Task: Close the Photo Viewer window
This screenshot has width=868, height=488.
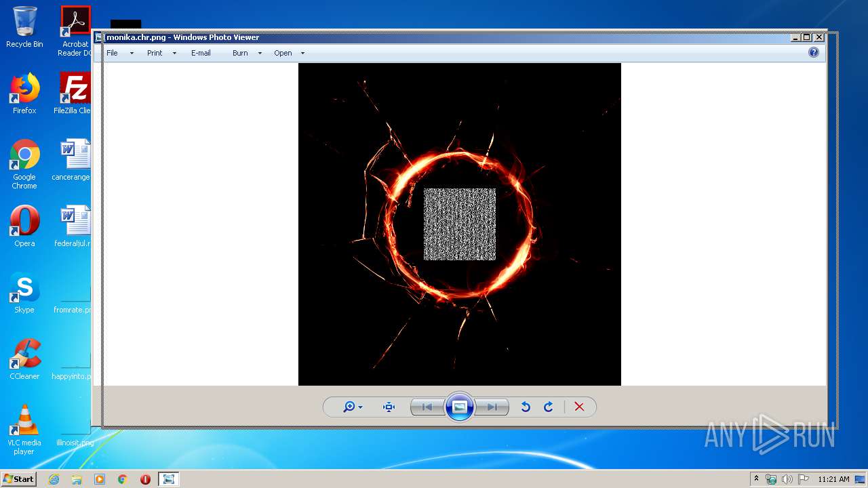Action: coord(819,37)
